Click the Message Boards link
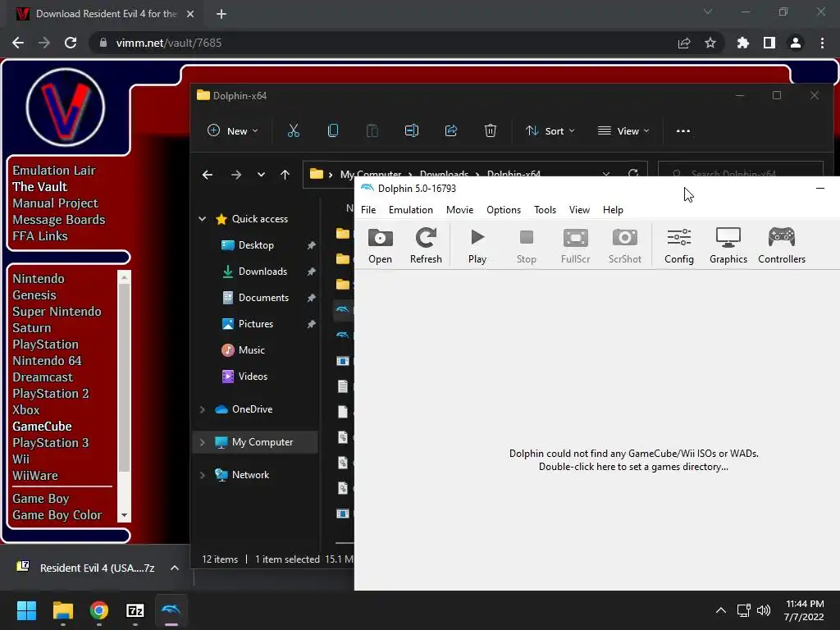The image size is (840, 630). pos(59,220)
